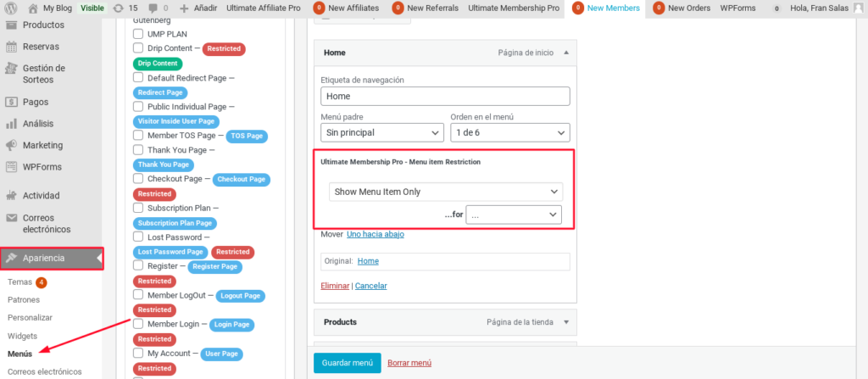The height and width of the screenshot is (379, 868).
Task: Check the My Account checkbox
Action: 138,353
